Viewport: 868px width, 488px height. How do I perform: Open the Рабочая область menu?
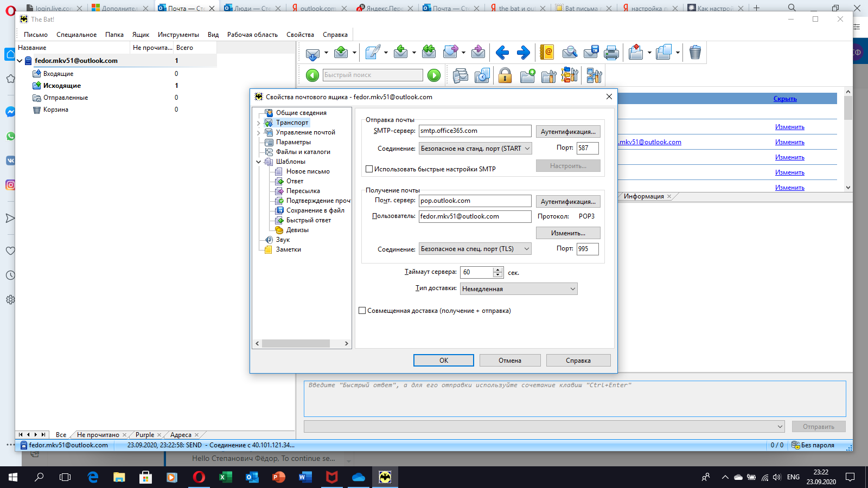click(x=252, y=35)
